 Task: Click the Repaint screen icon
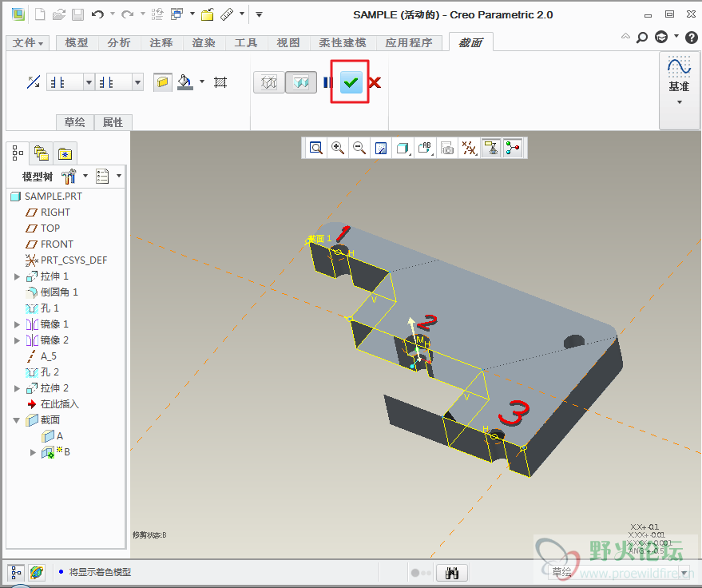point(380,148)
